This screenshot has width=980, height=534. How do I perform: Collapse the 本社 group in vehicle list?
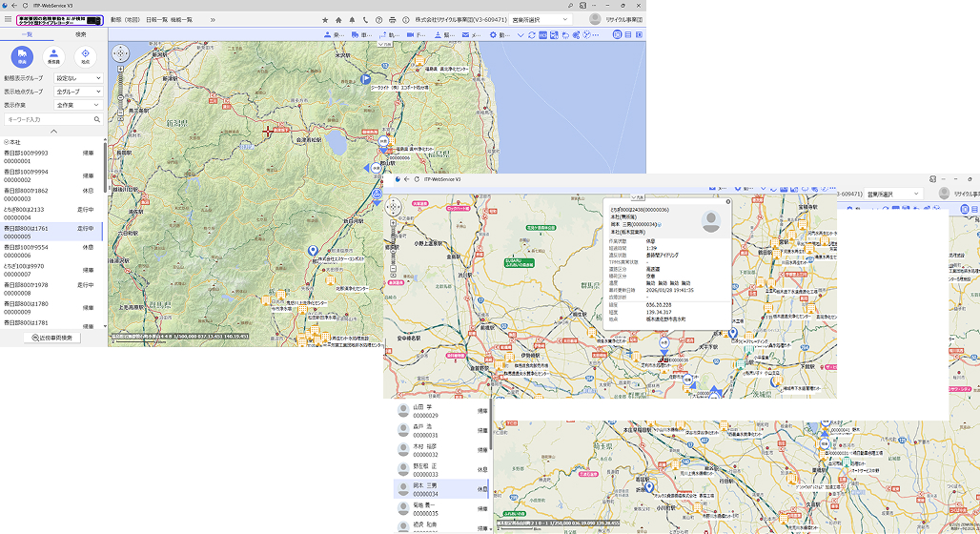(6, 143)
